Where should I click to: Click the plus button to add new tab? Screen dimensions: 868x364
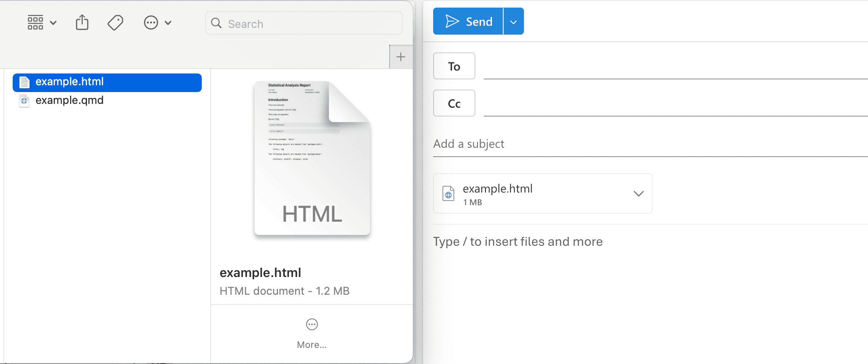click(401, 57)
